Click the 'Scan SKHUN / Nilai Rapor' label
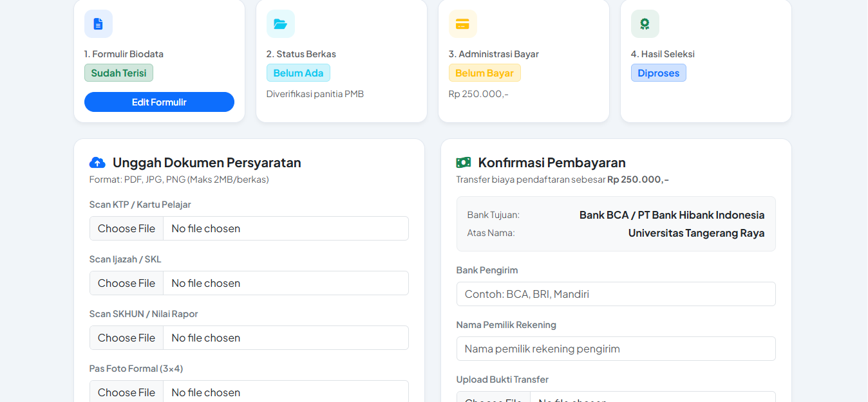This screenshot has height=402, width=868. [144, 314]
